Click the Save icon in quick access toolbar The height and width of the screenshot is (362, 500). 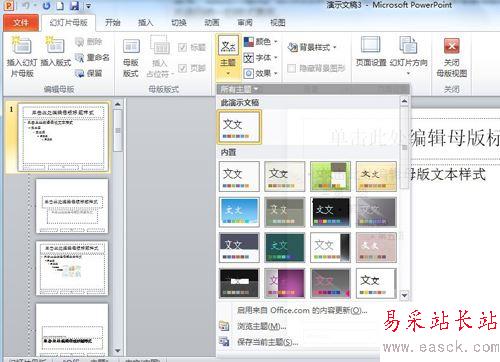[x=75, y=6]
